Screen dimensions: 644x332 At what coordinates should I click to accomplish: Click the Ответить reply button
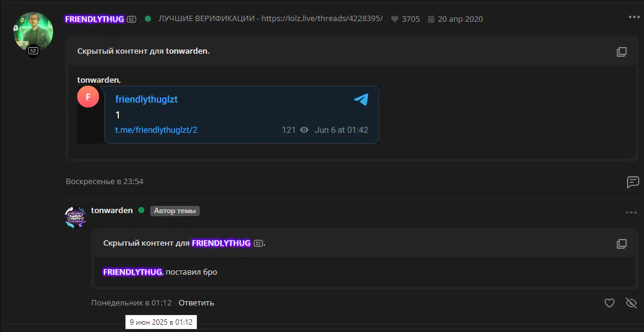[196, 303]
